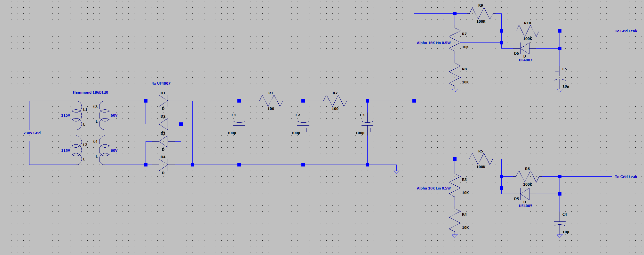Select resistor R9 symbol
Viewport: 644px width, 255px height.
(481, 13)
